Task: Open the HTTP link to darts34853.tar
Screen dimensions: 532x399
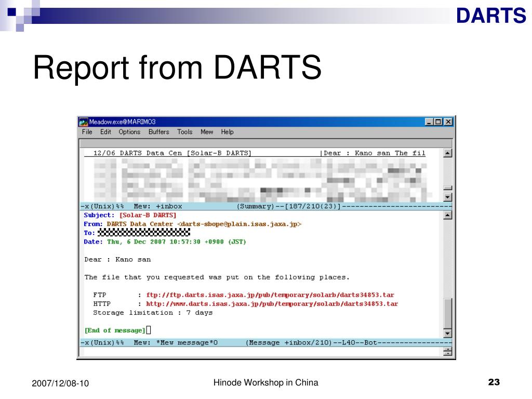Action: tap(272, 303)
